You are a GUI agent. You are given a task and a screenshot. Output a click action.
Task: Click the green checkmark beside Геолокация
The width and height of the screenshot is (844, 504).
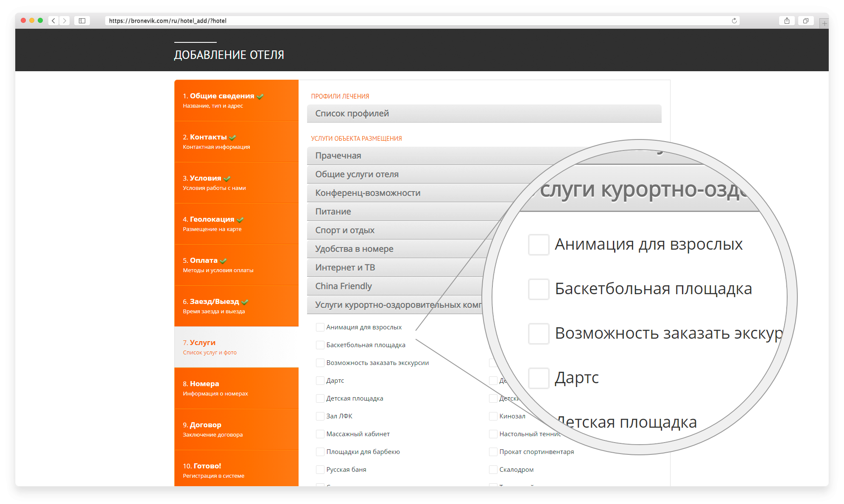[240, 220]
